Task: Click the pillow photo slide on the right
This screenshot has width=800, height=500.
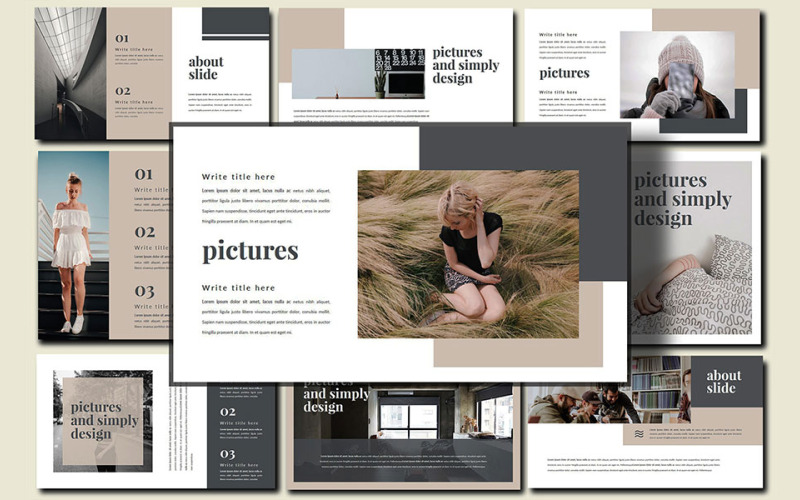Action: coord(695,247)
